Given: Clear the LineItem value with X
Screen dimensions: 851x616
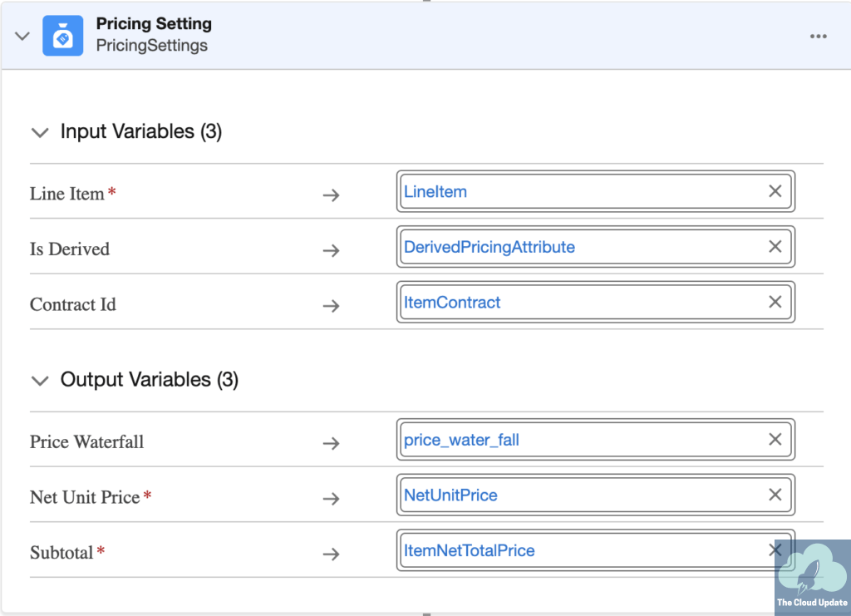Looking at the screenshot, I should point(775,191).
